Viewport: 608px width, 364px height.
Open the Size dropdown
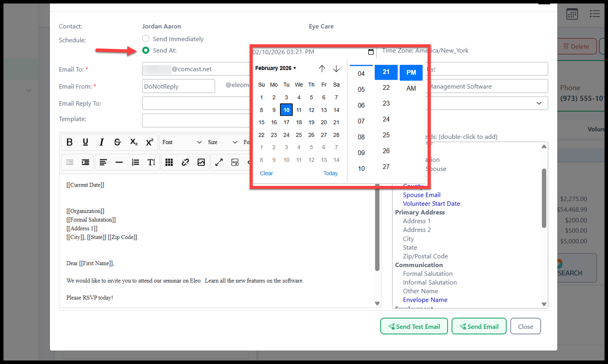222,142
